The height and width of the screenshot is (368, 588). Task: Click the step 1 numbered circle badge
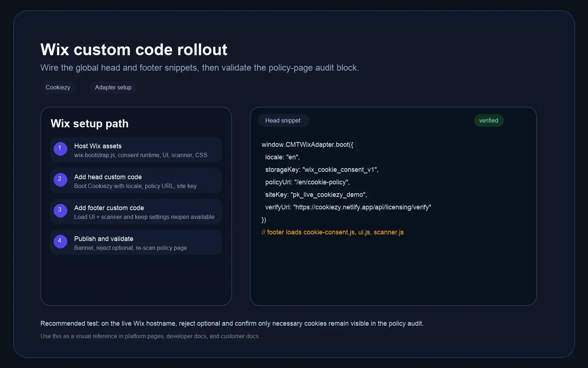[60, 149]
